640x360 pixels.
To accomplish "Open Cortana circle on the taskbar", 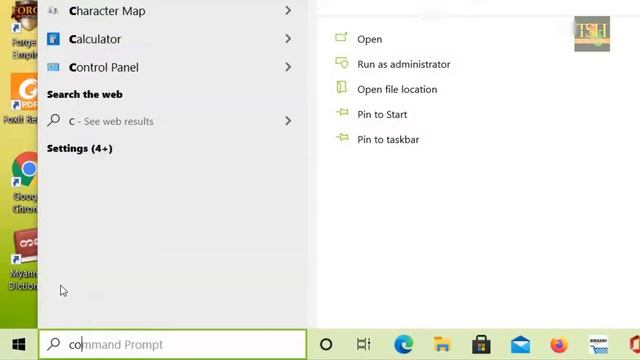I will (326, 344).
